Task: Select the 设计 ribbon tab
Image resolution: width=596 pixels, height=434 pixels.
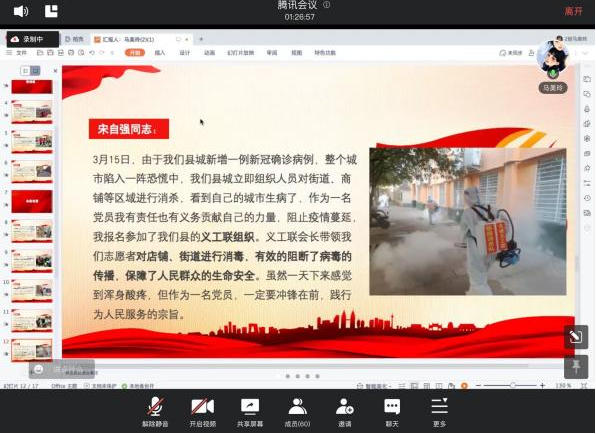Action: (x=184, y=53)
